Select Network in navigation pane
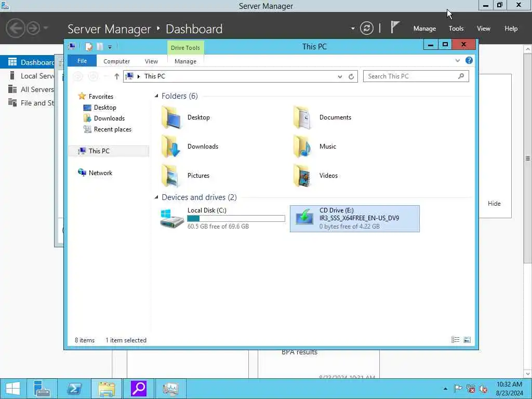This screenshot has width=532, height=399. (95, 172)
